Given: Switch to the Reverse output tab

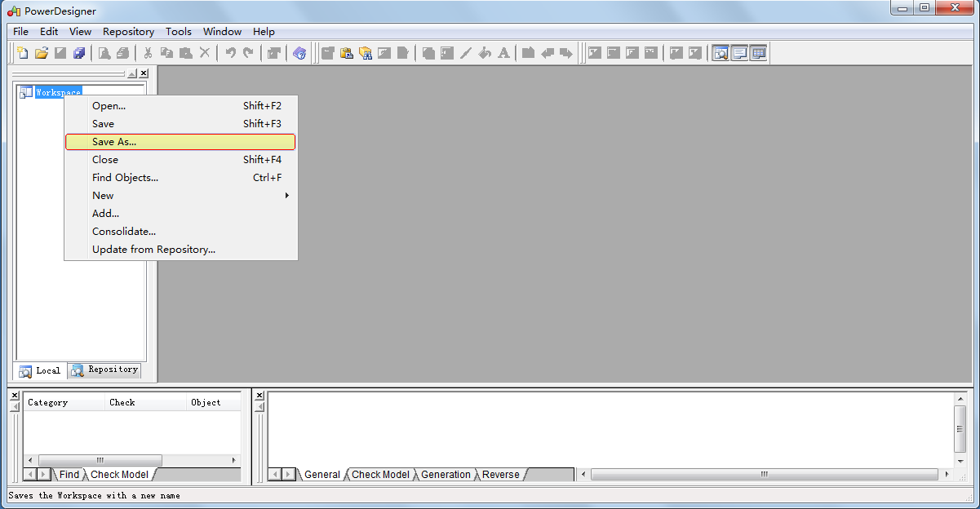Looking at the screenshot, I should click(x=500, y=475).
